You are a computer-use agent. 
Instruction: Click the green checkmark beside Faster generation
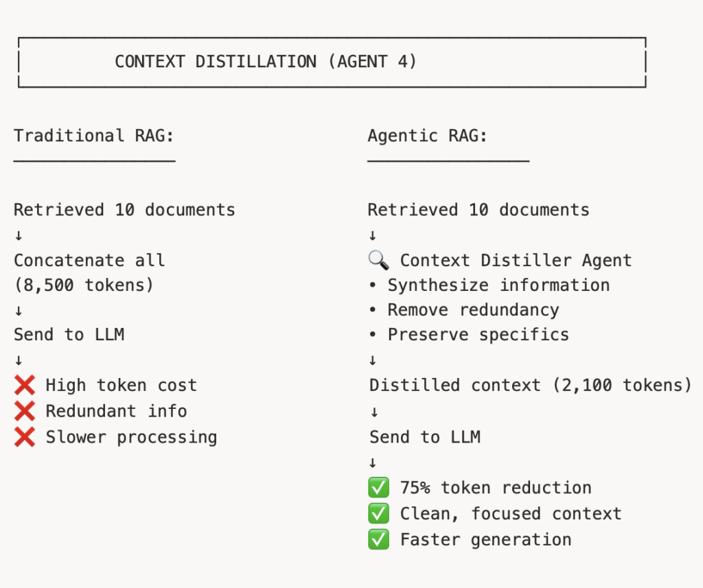click(x=378, y=539)
